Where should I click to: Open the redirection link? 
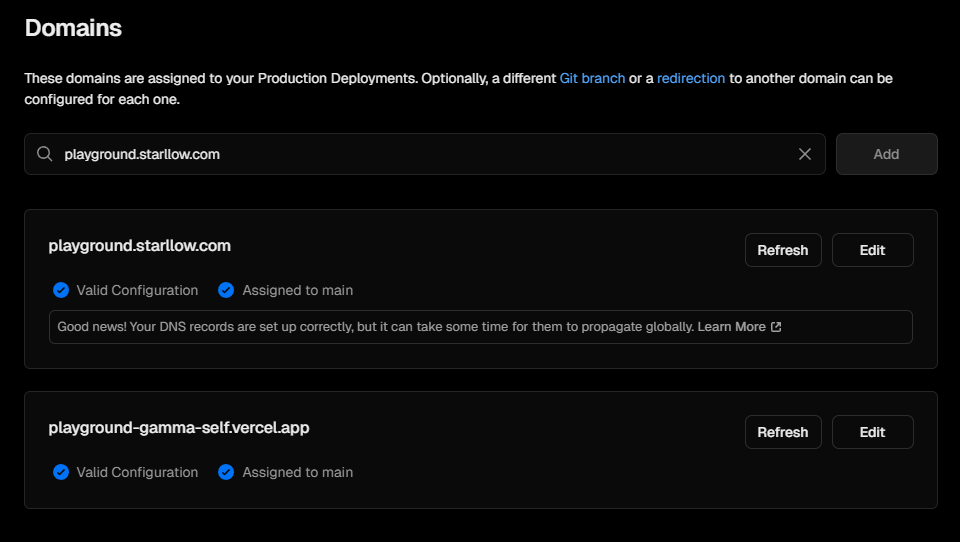point(691,78)
